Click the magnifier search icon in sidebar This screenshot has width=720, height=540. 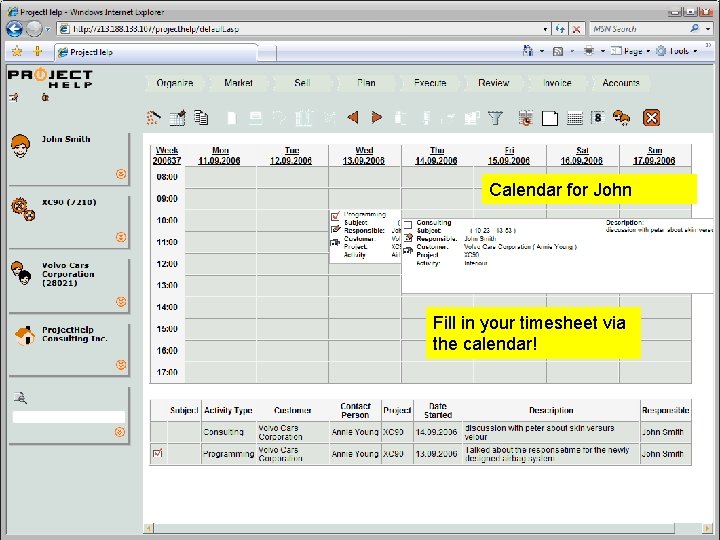point(20,398)
